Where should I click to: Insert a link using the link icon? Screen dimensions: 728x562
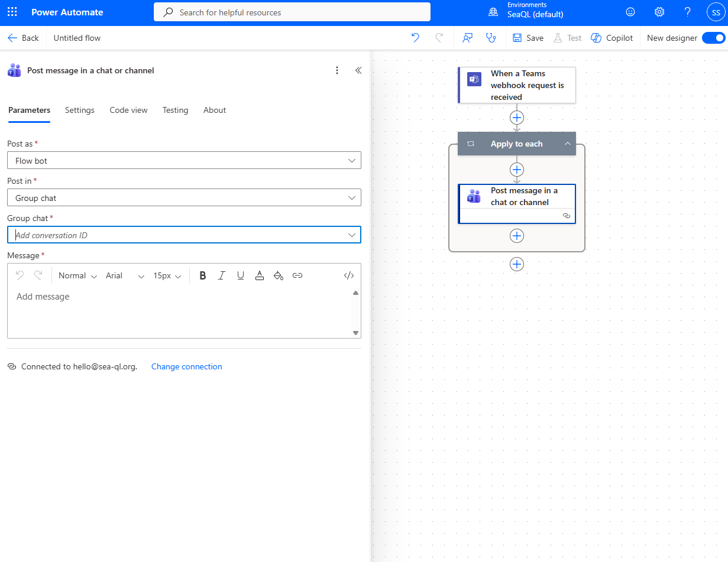point(297,275)
